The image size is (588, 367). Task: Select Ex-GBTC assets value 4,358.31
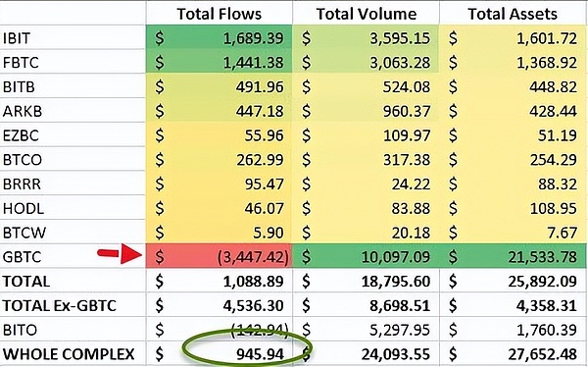(547, 306)
